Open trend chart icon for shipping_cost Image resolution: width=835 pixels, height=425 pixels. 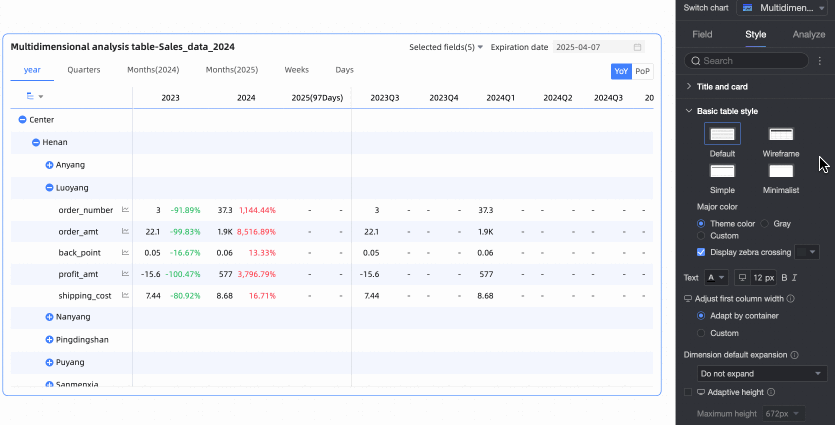pyautogui.click(x=125, y=295)
